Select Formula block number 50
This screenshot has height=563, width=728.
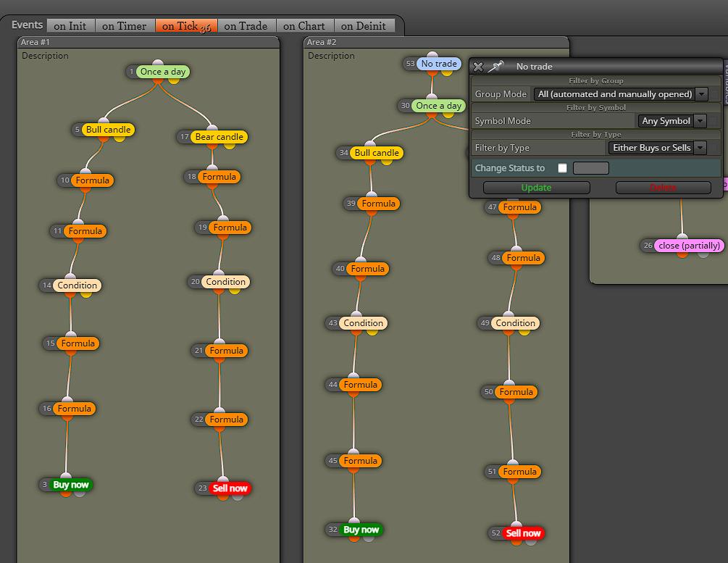point(516,393)
